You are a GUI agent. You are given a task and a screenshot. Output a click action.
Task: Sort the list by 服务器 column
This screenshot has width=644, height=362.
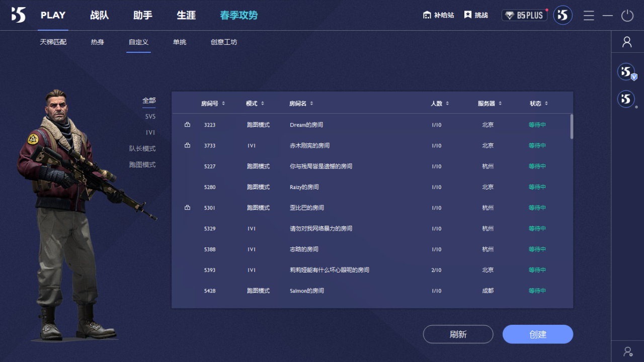pos(500,104)
